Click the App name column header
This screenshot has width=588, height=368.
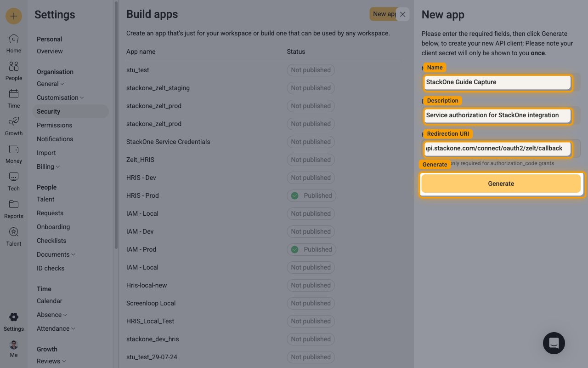pyautogui.click(x=141, y=52)
